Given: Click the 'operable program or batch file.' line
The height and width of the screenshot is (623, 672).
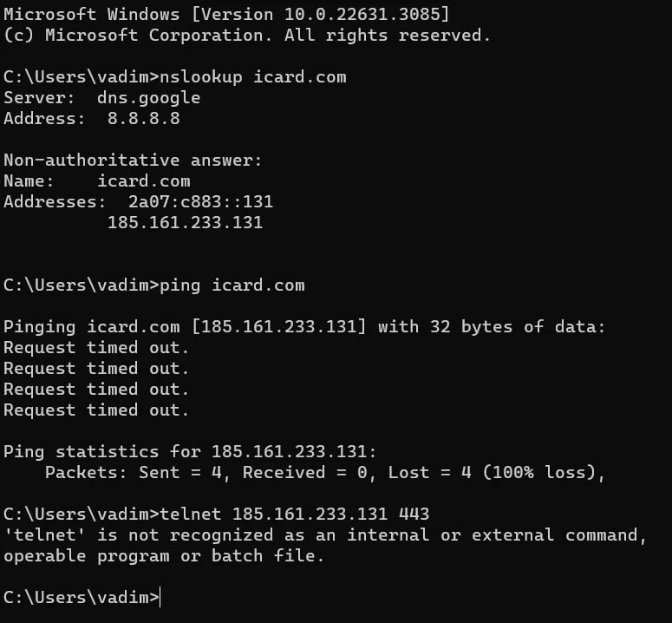Looking at the screenshot, I should point(163,556).
